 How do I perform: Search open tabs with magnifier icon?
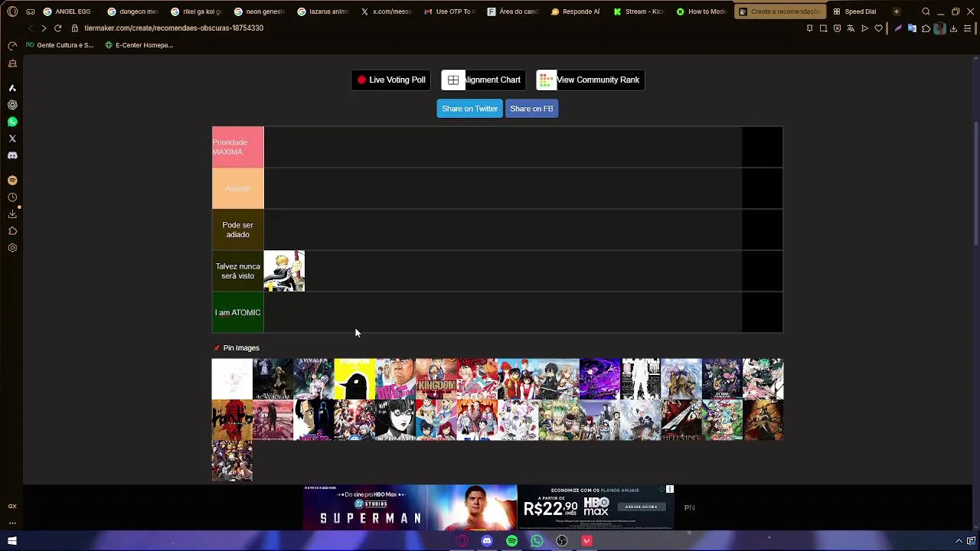pos(926,11)
